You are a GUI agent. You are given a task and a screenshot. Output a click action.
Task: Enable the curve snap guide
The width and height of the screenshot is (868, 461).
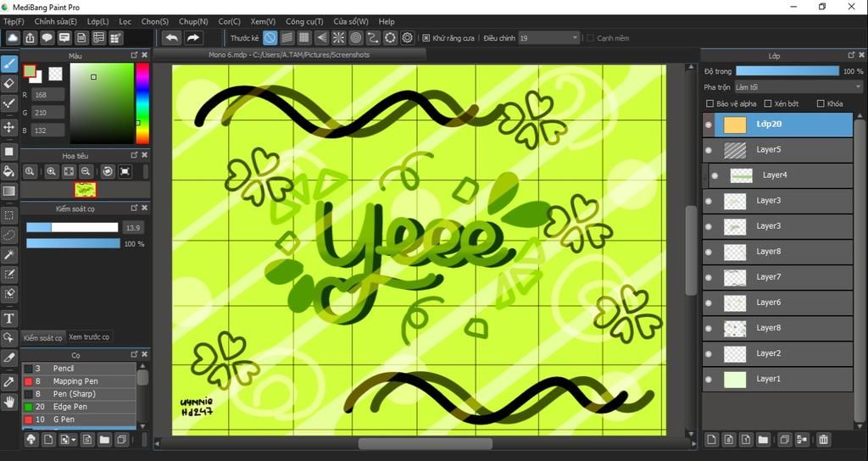click(373, 37)
